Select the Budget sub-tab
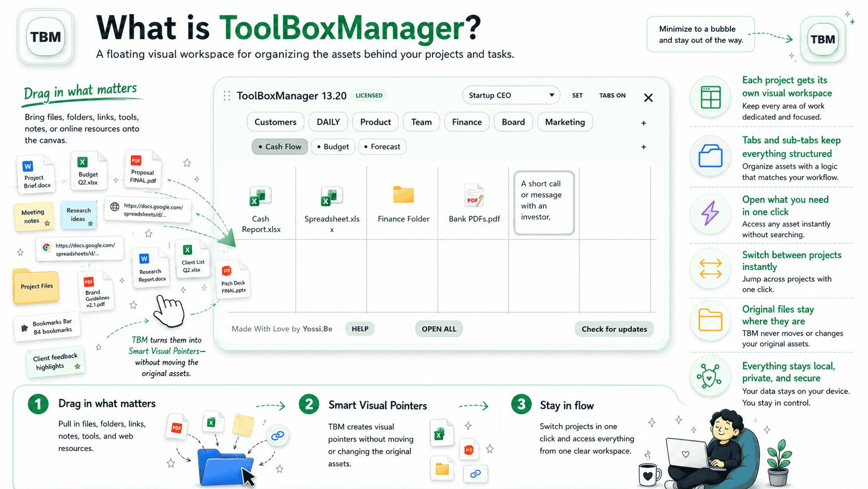 pyautogui.click(x=333, y=147)
